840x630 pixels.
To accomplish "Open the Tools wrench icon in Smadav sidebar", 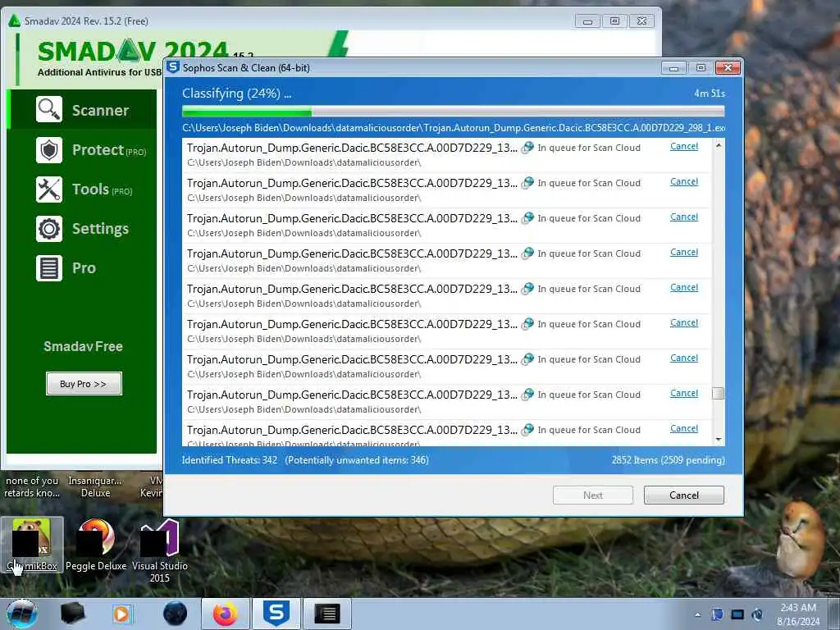I will (x=49, y=189).
